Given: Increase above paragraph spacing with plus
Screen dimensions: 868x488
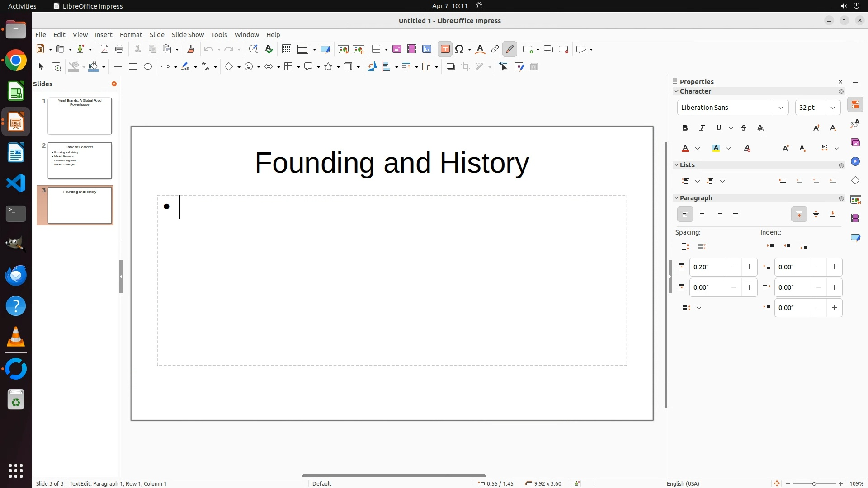Looking at the screenshot, I should 749,267.
